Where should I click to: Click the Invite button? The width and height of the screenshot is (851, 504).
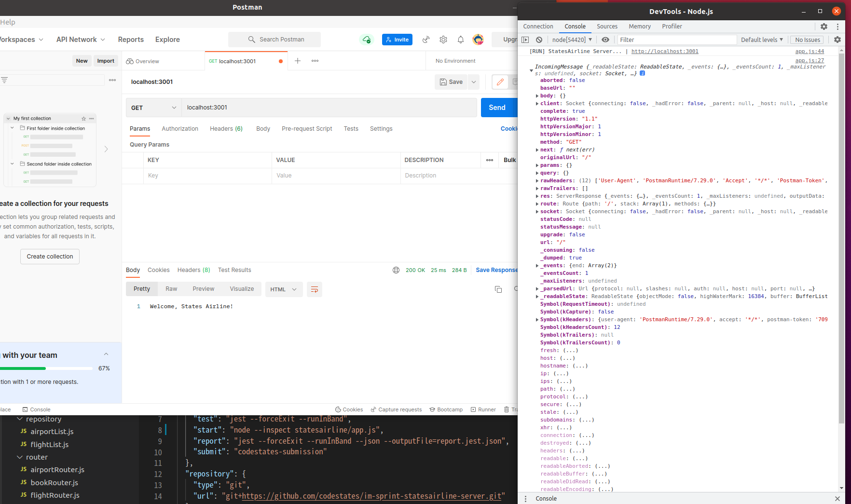coord(397,40)
